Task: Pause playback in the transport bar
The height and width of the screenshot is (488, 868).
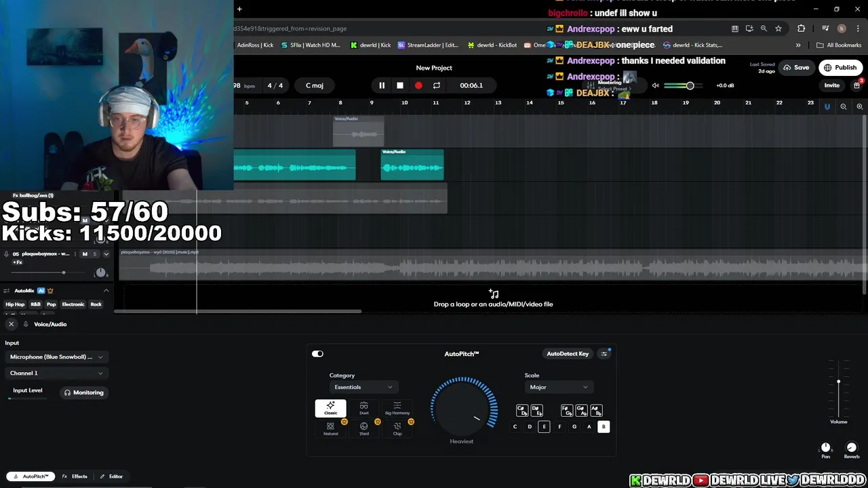Action: pos(381,85)
